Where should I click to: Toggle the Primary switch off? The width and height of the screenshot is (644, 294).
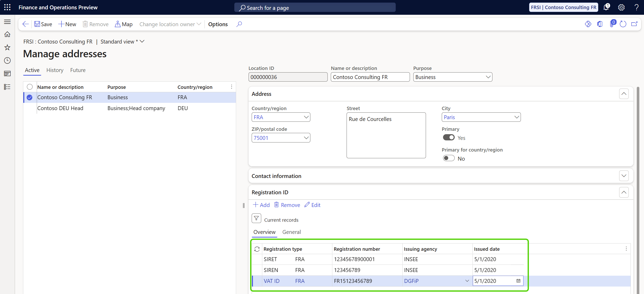click(449, 137)
